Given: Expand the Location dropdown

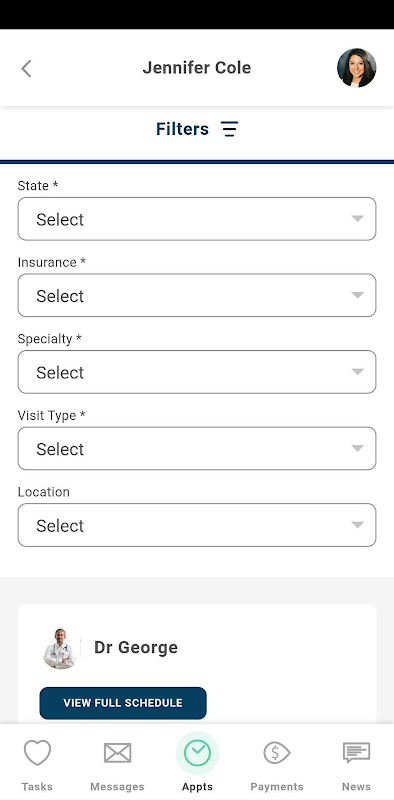Looking at the screenshot, I should (197, 525).
